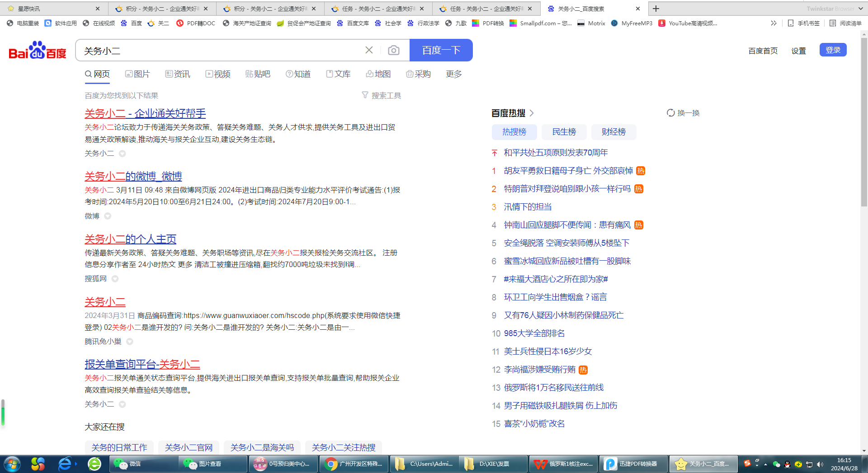The width and height of the screenshot is (868, 473).
Task: Open 在线视频 bookmark
Action: 99,23
